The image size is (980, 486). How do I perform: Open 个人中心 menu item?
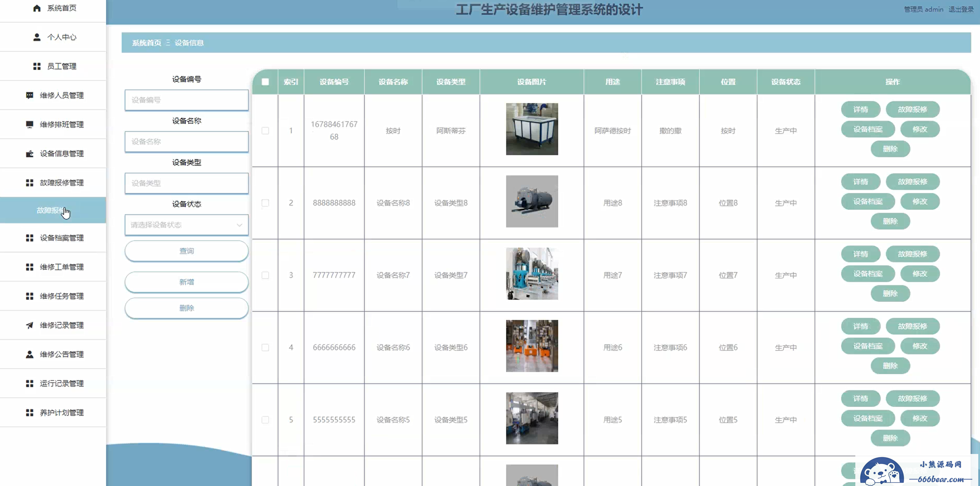pyautogui.click(x=53, y=37)
